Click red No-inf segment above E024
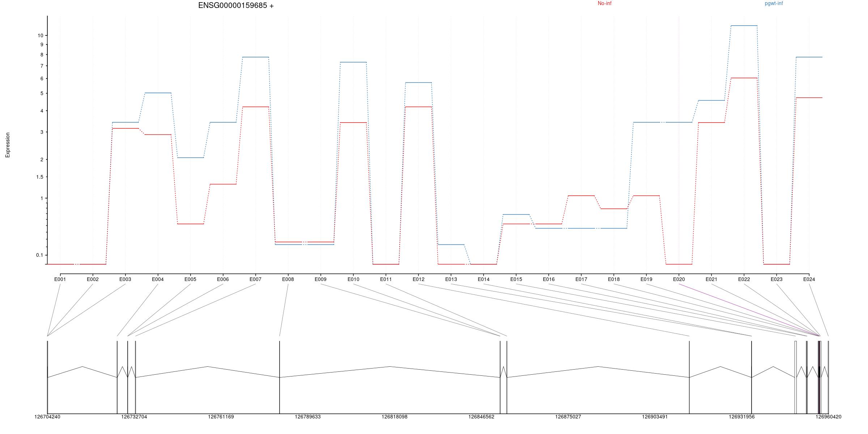The height and width of the screenshot is (434, 868). click(809, 98)
